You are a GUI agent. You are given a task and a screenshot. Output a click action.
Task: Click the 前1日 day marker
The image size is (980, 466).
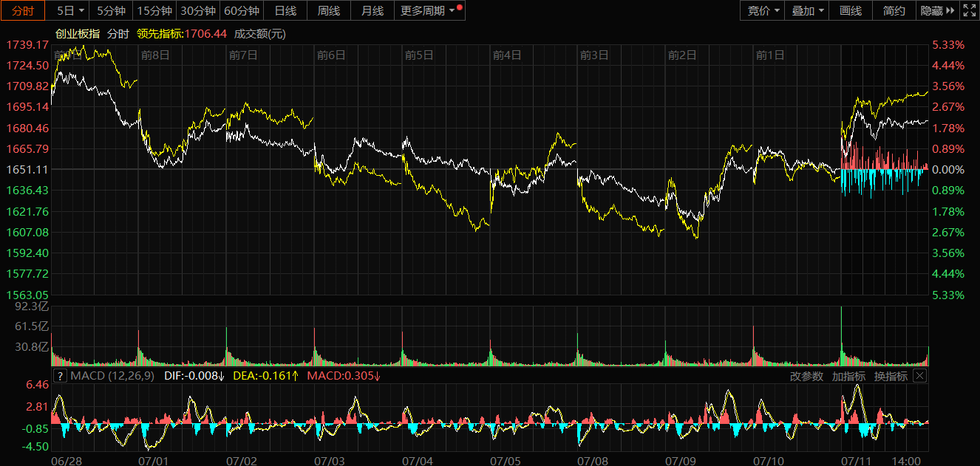click(x=770, y=55)
